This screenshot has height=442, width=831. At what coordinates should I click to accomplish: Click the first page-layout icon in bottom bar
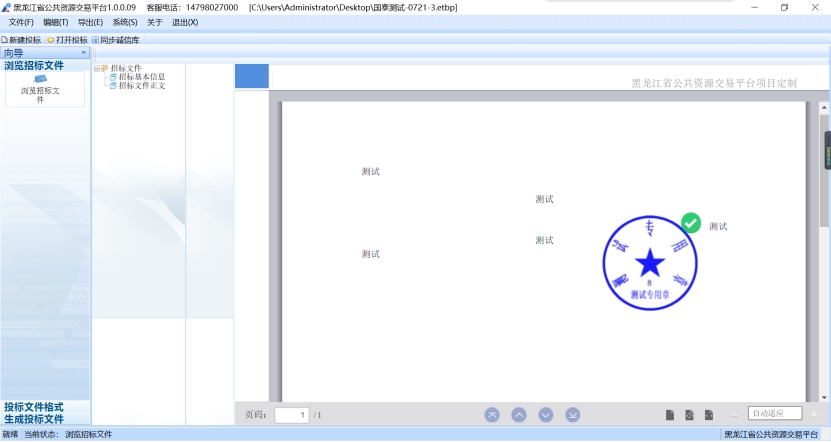[670, 414]
